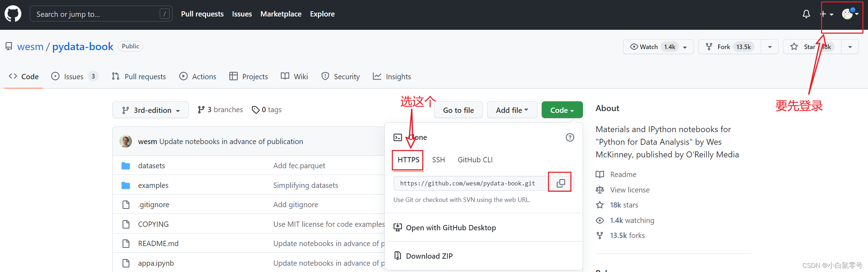Viewport: 868px width, 272px height.
Task: Open the README.md file
Action: [x=158, y=244]
